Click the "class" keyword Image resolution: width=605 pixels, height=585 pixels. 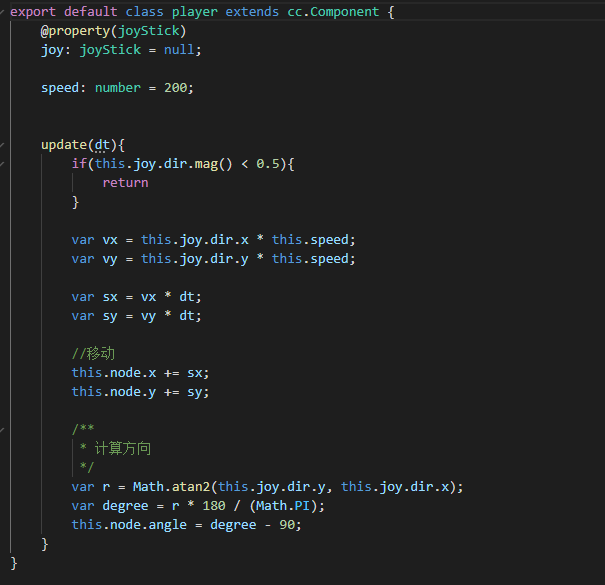pos(144,12)
